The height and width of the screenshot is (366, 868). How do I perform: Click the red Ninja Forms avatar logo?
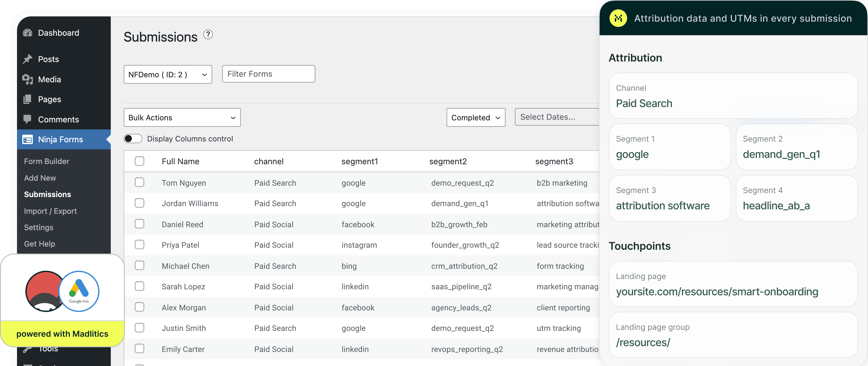tap(44, 291)
